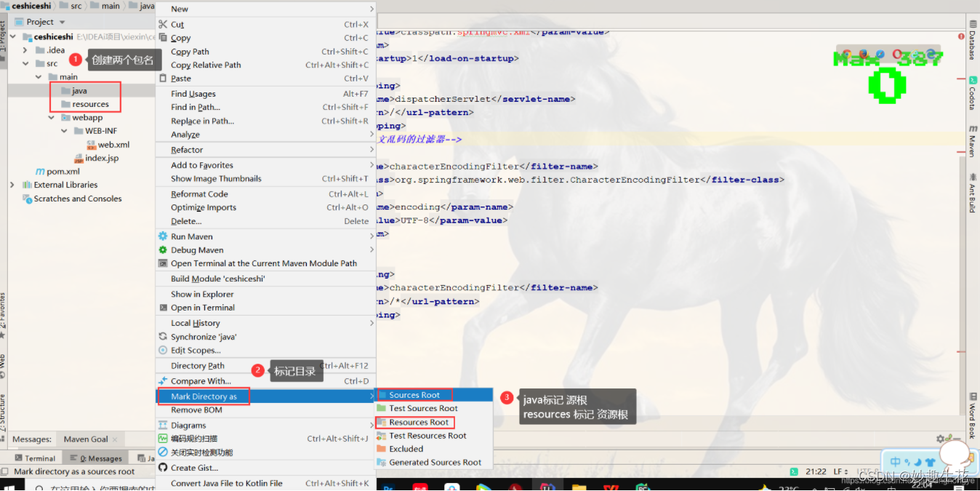Collapse the main folder
The width and height of the screenshot is (980, 491).
[39, 77]
